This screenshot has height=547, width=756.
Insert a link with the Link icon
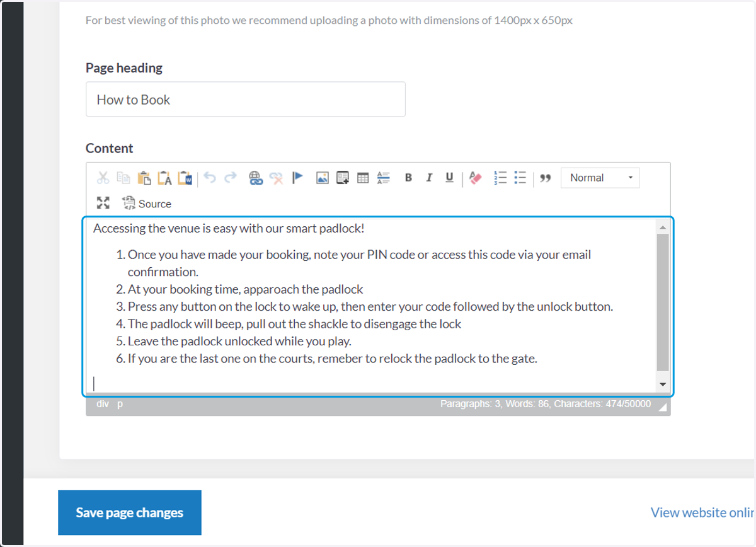point(255,178)
